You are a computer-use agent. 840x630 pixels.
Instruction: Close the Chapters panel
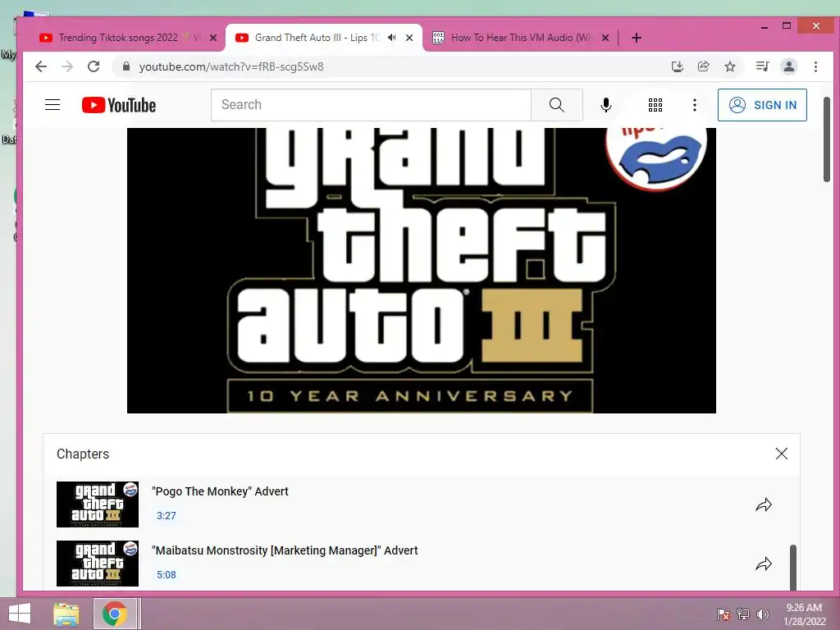click(782, 454)
